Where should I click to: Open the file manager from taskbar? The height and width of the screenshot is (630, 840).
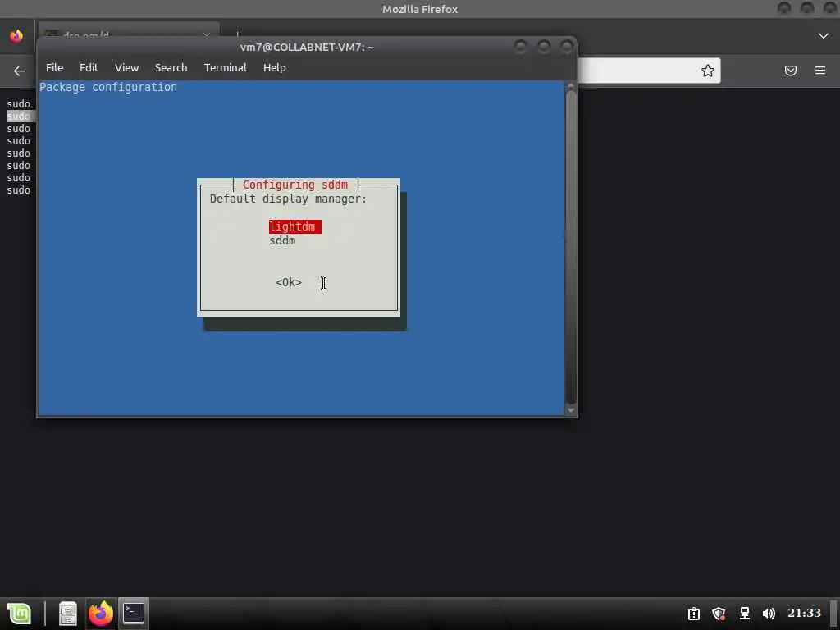click(68, 614)
